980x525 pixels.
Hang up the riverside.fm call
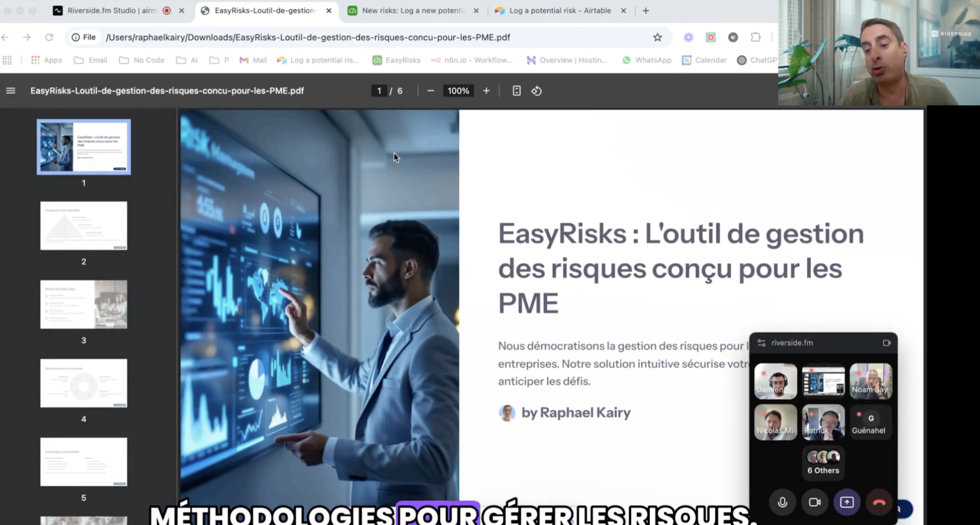point(879,502)
